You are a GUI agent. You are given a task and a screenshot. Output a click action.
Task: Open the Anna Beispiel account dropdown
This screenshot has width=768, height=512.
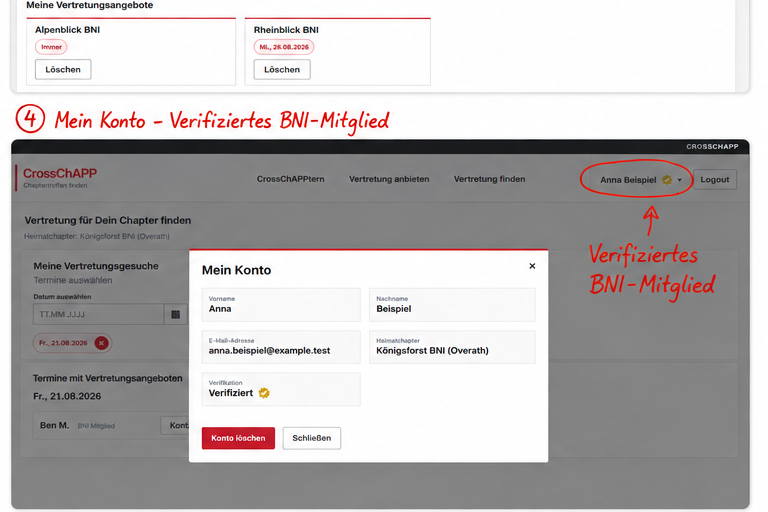641,180
